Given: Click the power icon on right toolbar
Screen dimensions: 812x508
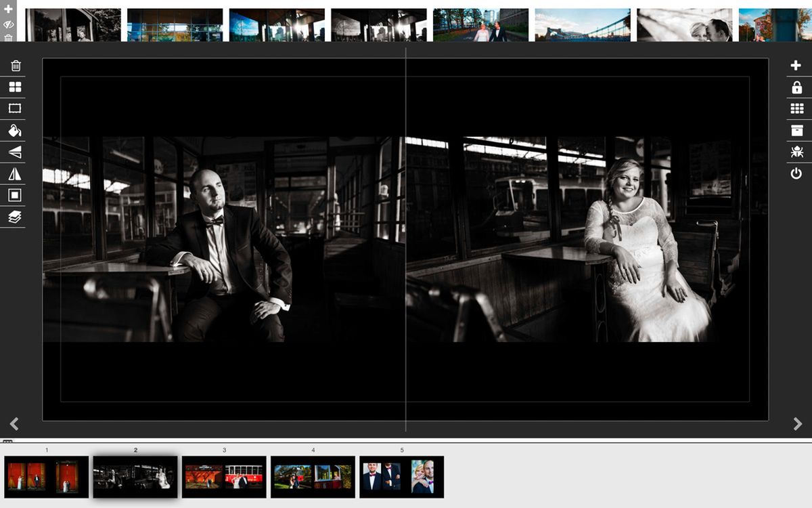Looking at the screenshot, I should tap(796, 173).
